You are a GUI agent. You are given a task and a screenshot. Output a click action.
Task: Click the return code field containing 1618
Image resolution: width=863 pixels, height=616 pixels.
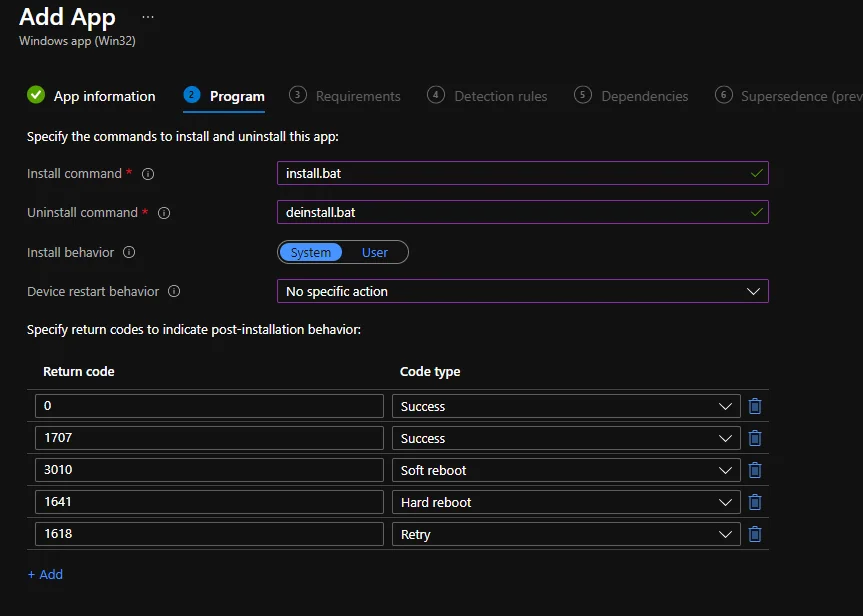point(209,533)
